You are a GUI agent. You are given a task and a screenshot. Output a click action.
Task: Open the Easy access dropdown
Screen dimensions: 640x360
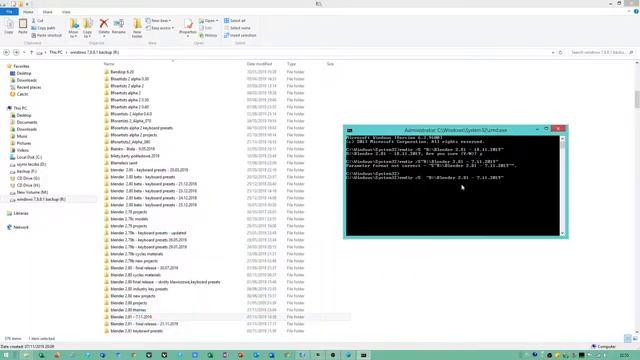(160, 28)
